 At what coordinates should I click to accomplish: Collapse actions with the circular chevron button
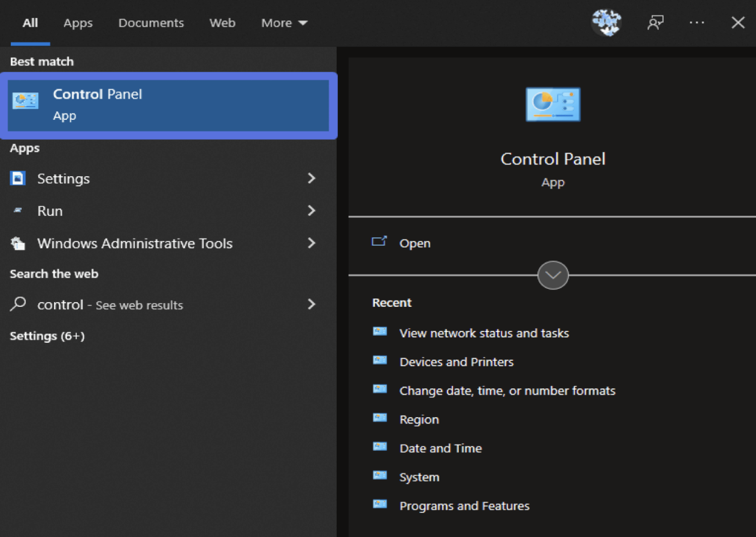pyautogui.click(x=553, y=275)
